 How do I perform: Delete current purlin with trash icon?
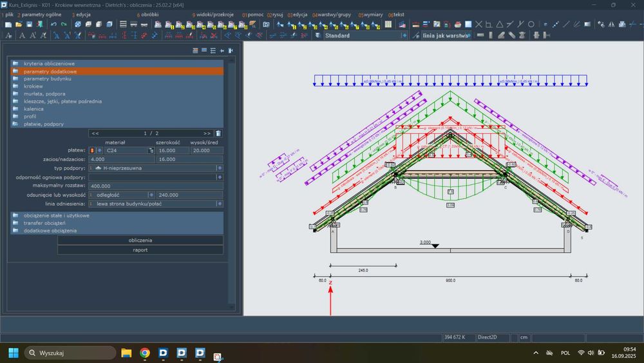(218, 133)
